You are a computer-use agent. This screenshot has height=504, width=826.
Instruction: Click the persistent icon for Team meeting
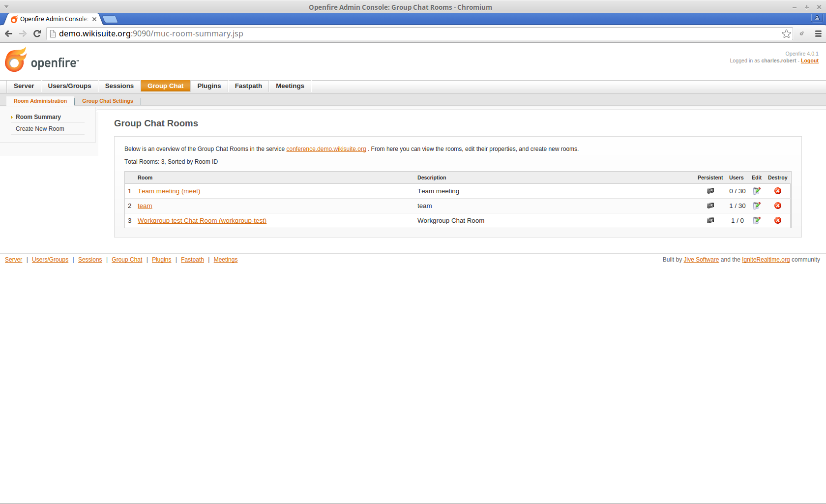coord(710,191)
